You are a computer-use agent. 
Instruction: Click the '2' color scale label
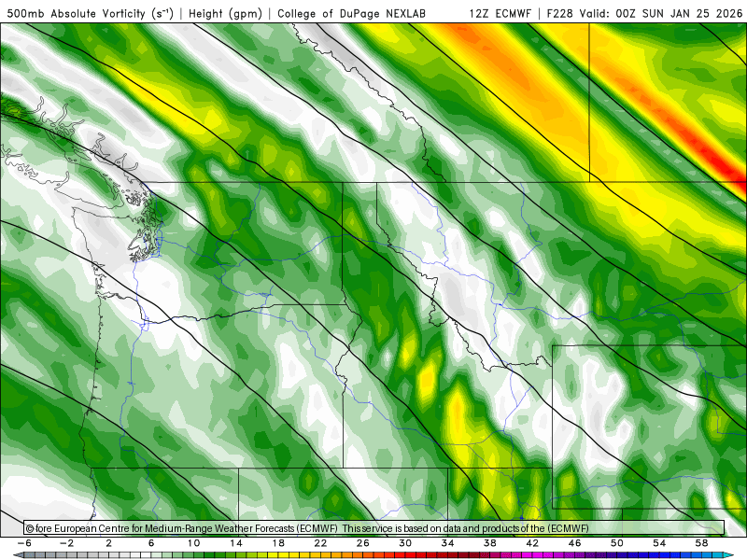(109, 543)
